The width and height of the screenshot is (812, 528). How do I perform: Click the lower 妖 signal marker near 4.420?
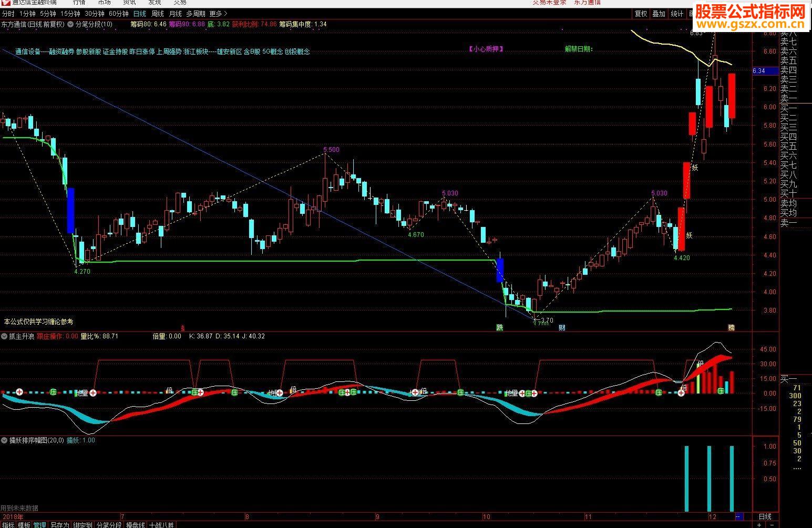689,235
